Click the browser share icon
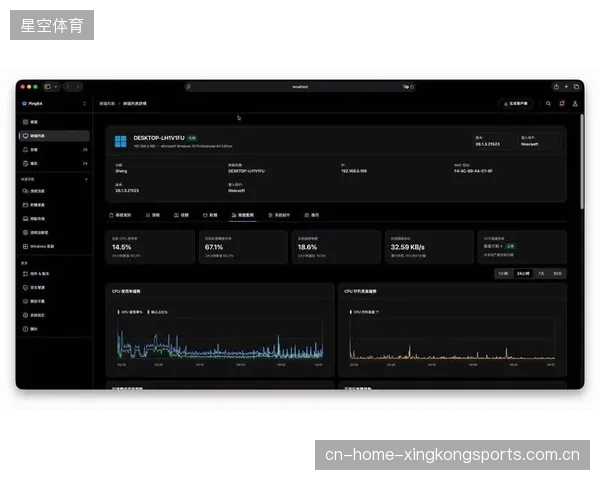 pos(556,87)
